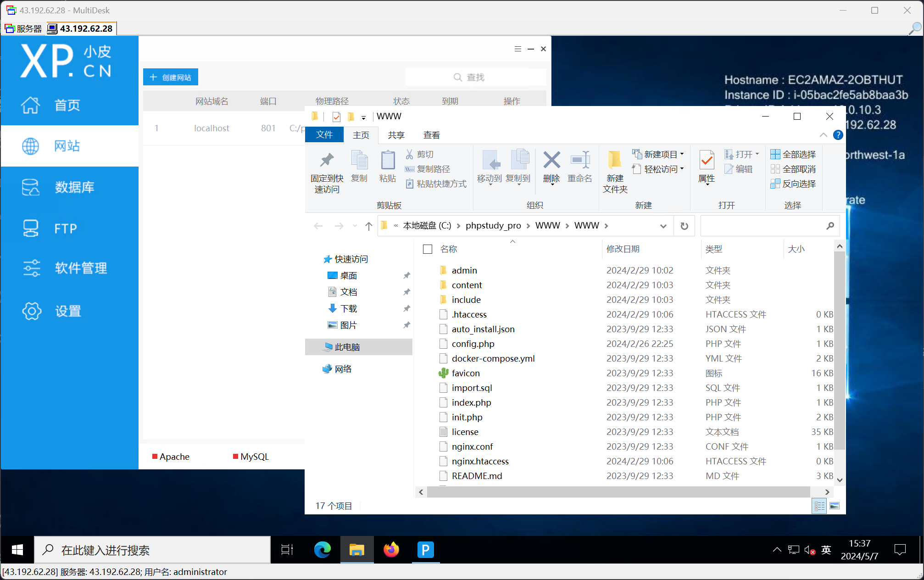Open quick access toolbar customize dropdown
This screenshot has height=580, width=924.
pyautogui.click(x=363, y=117)
